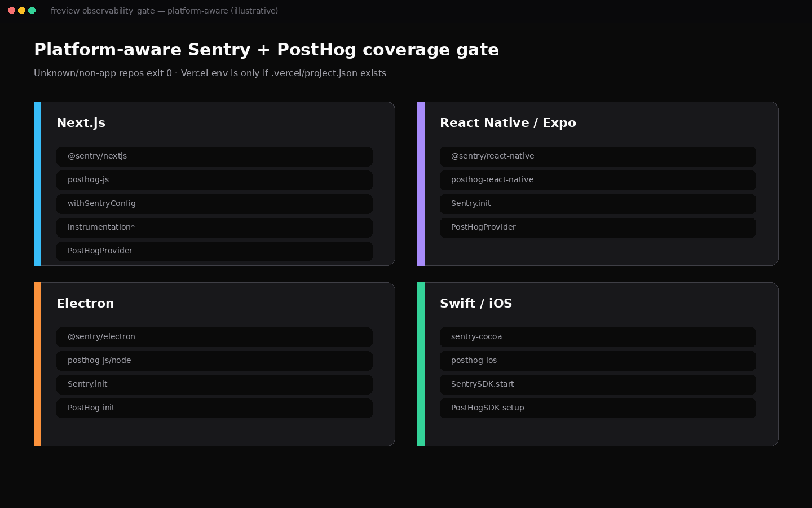Select the 'sentry-cocoa' row
The image size is (812, 508).
598,337
